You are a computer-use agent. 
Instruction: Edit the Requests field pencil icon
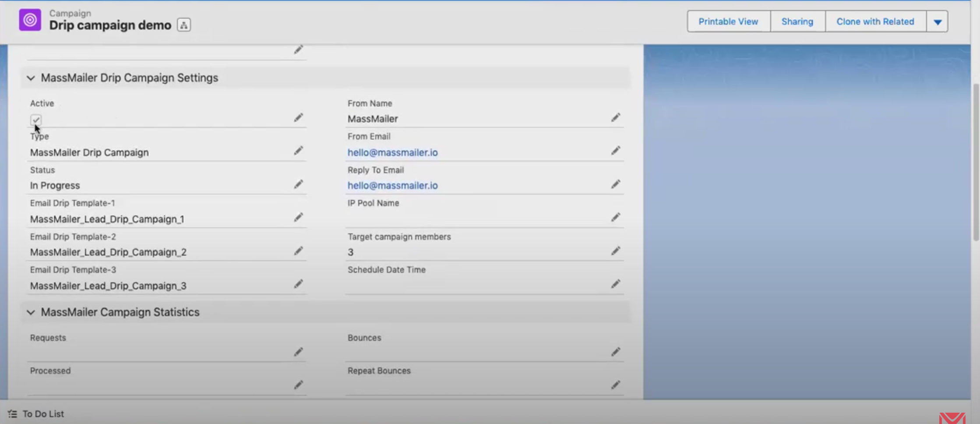298,352
